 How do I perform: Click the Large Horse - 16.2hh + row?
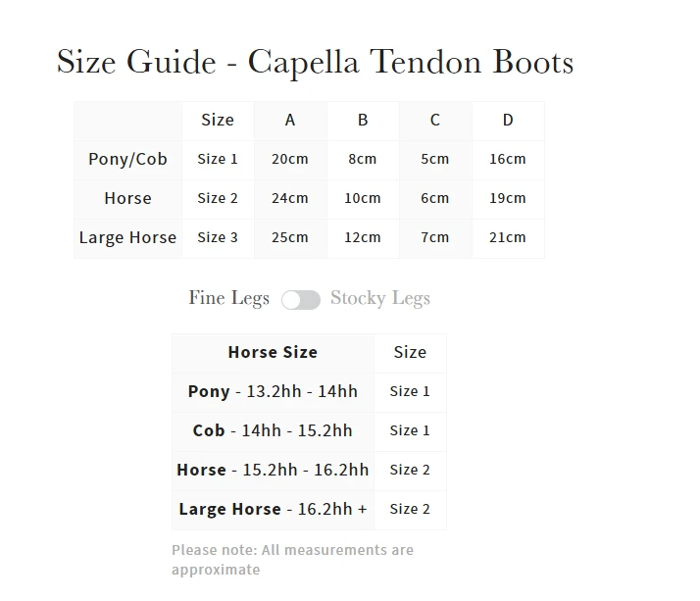click(273, 509)
